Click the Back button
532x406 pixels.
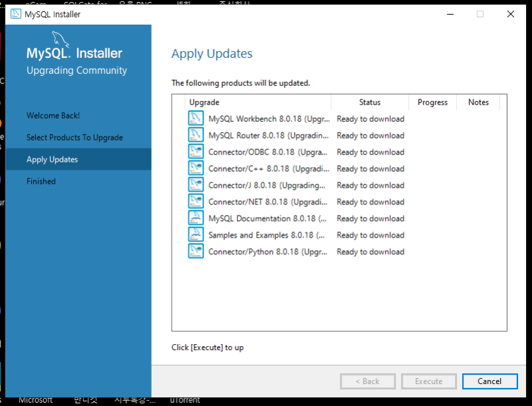coord(368,381)
